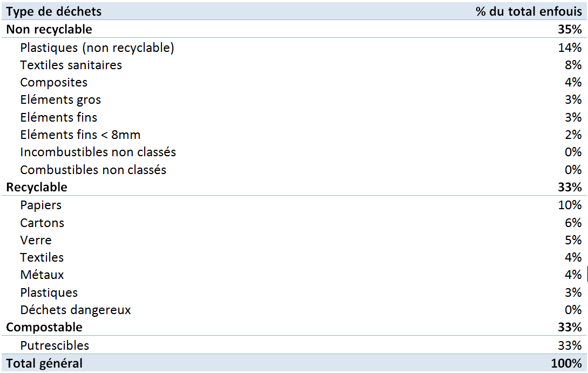Image resolution: width=588 pixels, height=373 pixels.
Task: Click the 'Combustibles non classés' label
Action: pos(93,170)
